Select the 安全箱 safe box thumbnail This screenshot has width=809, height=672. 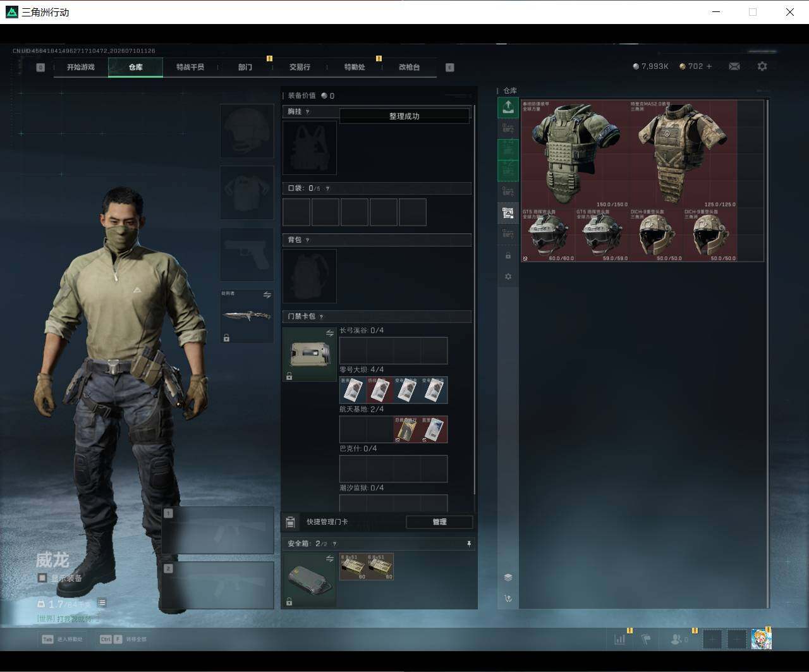coord(310,580)
